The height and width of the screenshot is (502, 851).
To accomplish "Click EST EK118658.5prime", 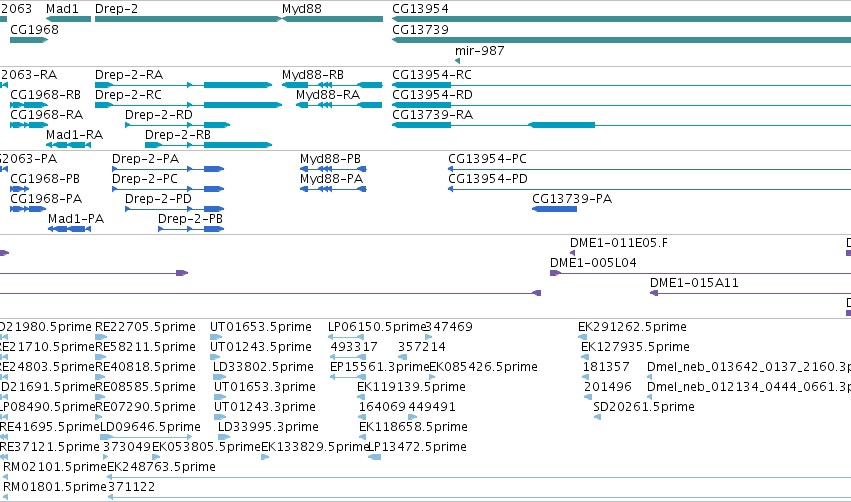I will tap(362, 437).
